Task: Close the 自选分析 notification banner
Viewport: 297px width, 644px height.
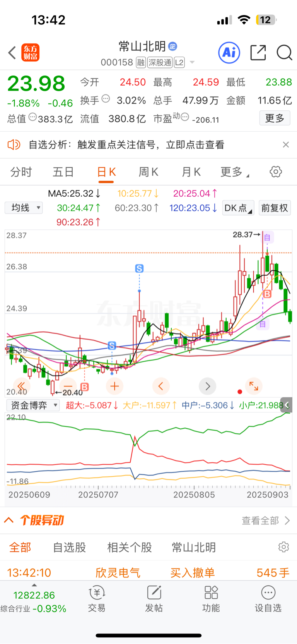Action: (x=286, y=144)
